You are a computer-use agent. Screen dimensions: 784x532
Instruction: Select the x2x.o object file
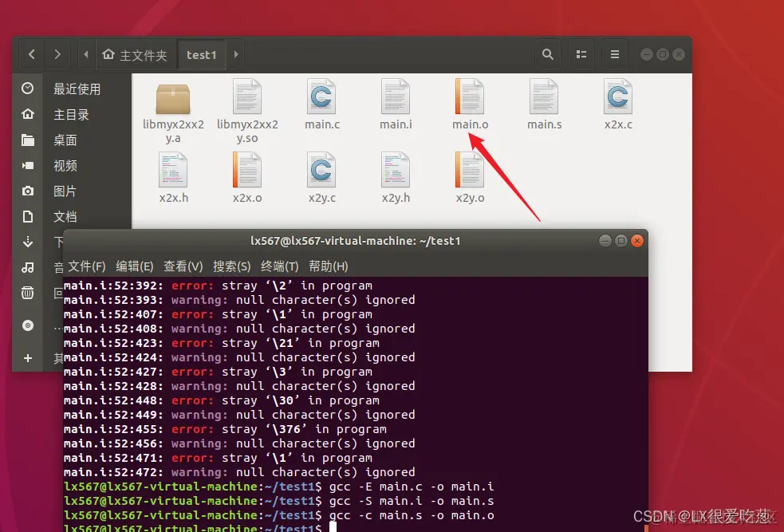[247, 178]
